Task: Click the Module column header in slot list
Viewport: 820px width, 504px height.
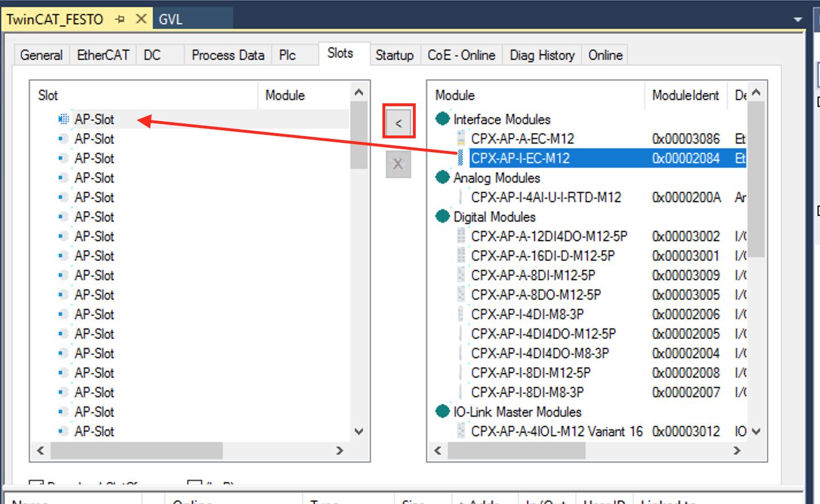Action: coord(303,95)
